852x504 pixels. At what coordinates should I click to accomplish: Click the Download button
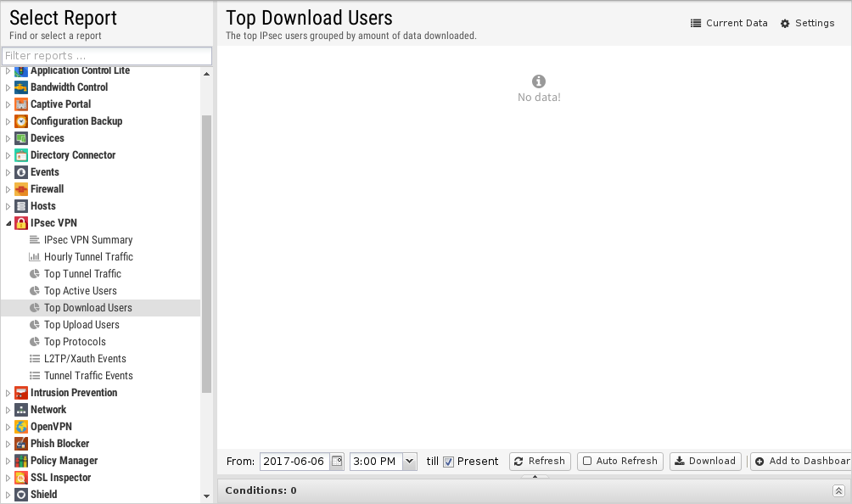pos(704,461)
